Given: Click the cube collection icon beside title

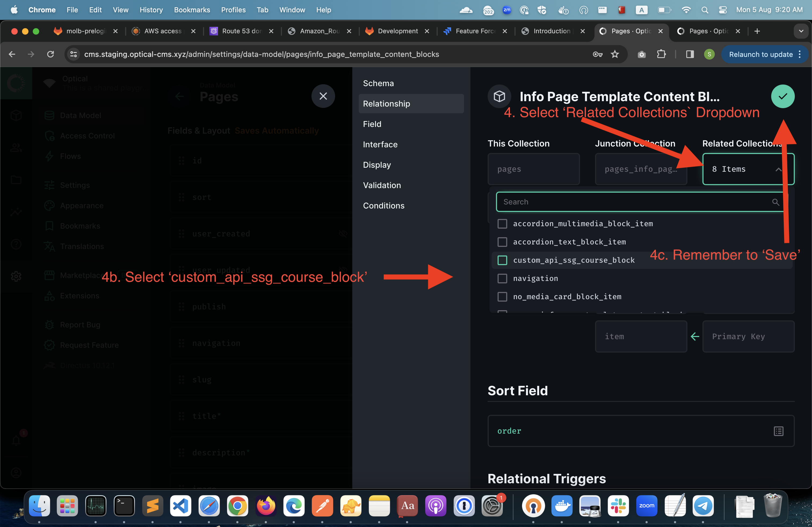Looking at the screenshot, I should tap(499, 97).
